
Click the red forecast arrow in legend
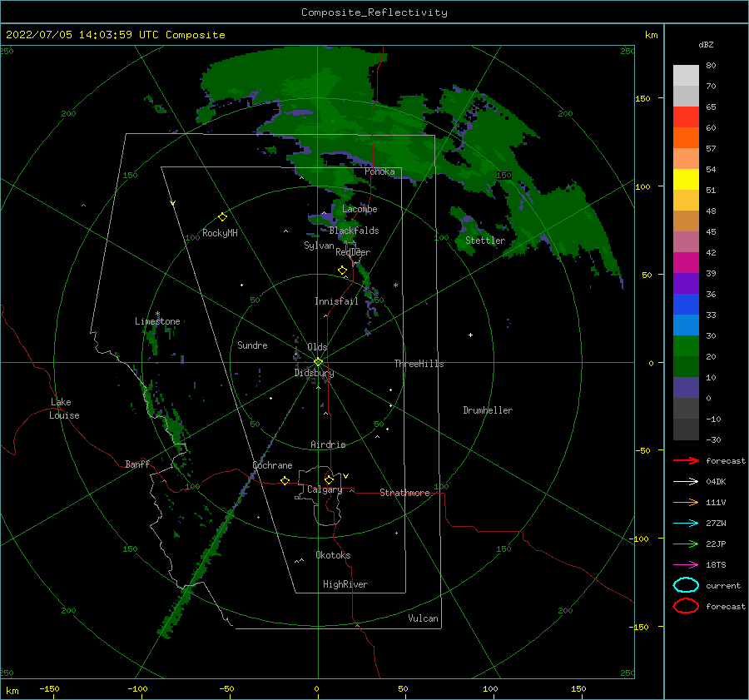(686, 460)
